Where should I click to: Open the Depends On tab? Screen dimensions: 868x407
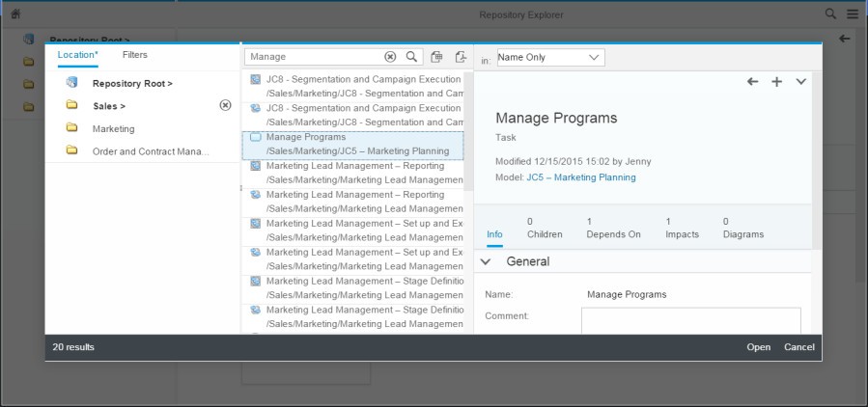coord(613,228)
